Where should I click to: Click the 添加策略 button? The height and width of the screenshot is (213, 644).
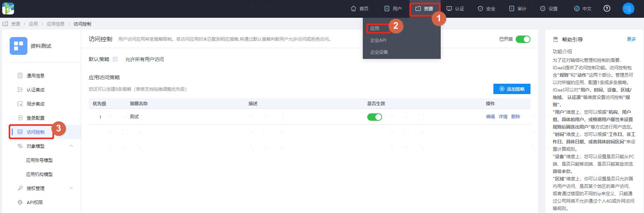[x=512, y=89]
